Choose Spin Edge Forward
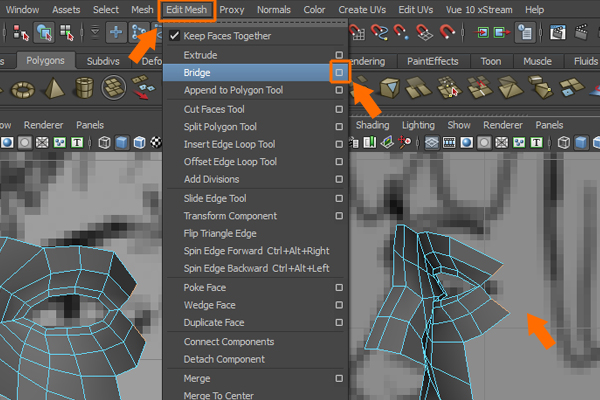Image resolution: width=600 pixels, height=400 pixels. click(256, 251)
